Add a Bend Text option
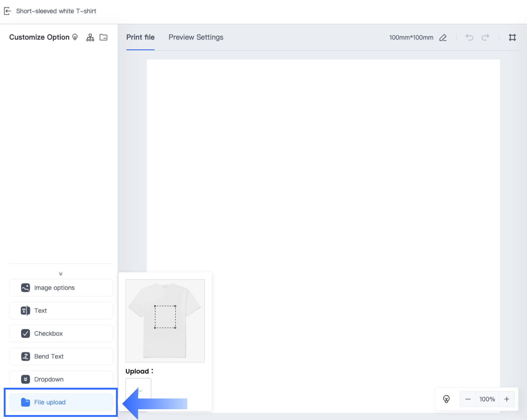Image resolution: width=527 pixels, height=420 pixels. 61,356
